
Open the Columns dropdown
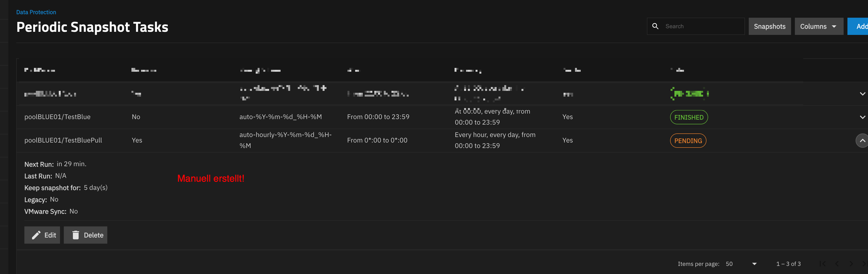pos(819,26)
